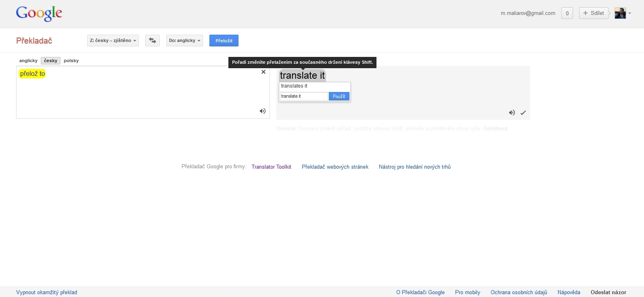Image resolution: width=644 pixels, height=297 pixels.
Task: Select the česky source language tab
Action: [50, 61]
